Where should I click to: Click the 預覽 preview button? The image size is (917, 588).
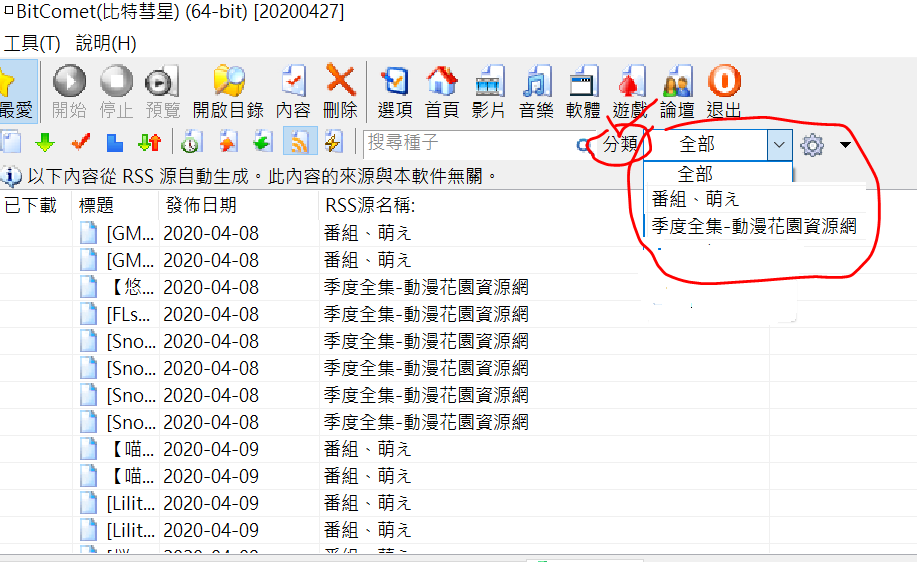point(163,91)
